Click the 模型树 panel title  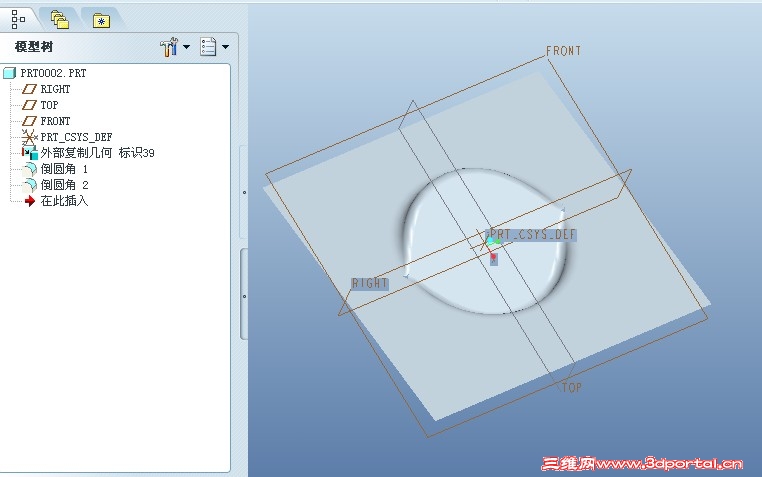click(34, 47)
